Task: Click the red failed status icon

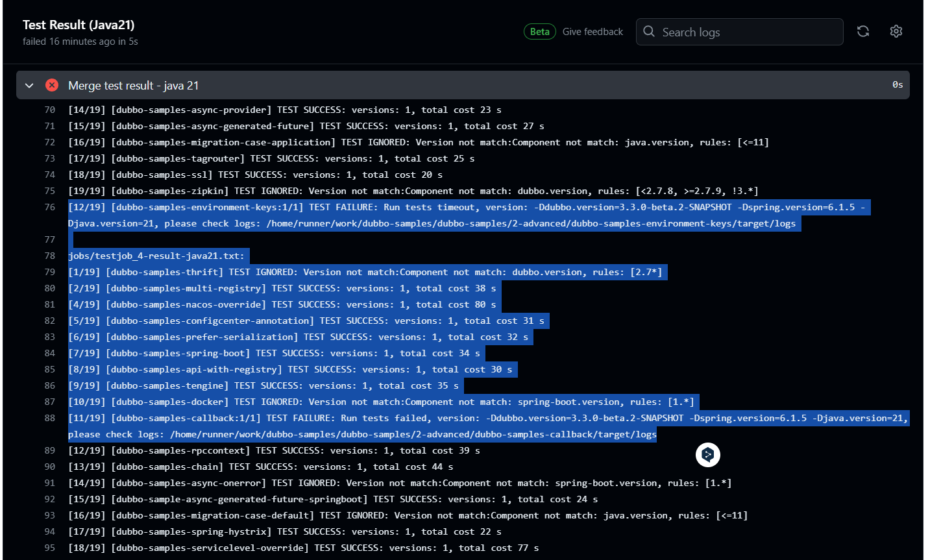Action: [x=52, y=85]
